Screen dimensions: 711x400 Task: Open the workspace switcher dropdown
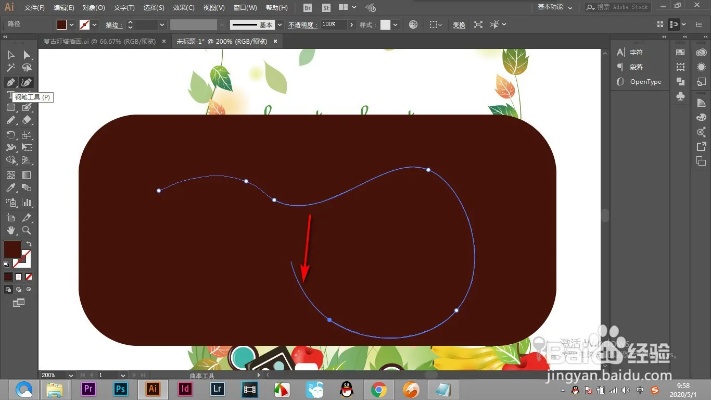(x=555, y=7)
